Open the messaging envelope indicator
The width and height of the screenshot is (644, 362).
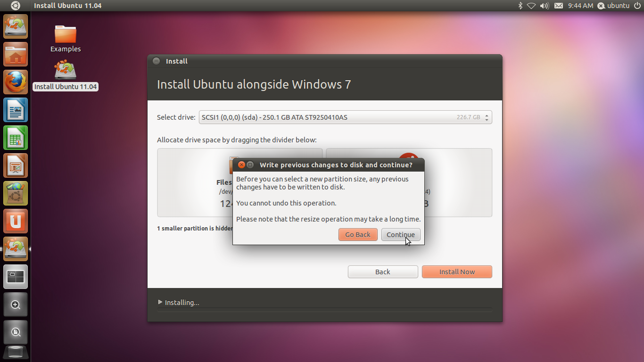tap(559, 6)
